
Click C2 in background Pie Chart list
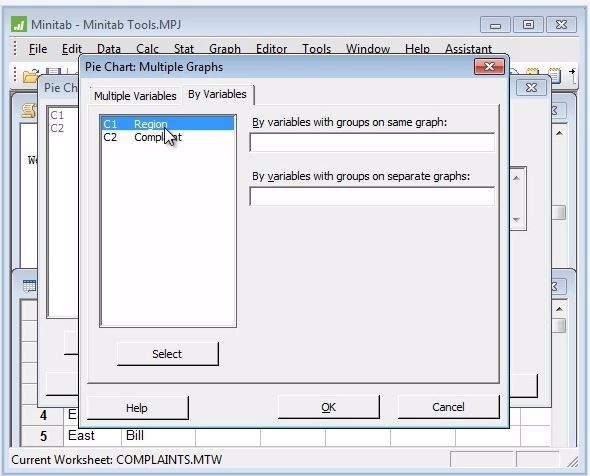point(57,128)
